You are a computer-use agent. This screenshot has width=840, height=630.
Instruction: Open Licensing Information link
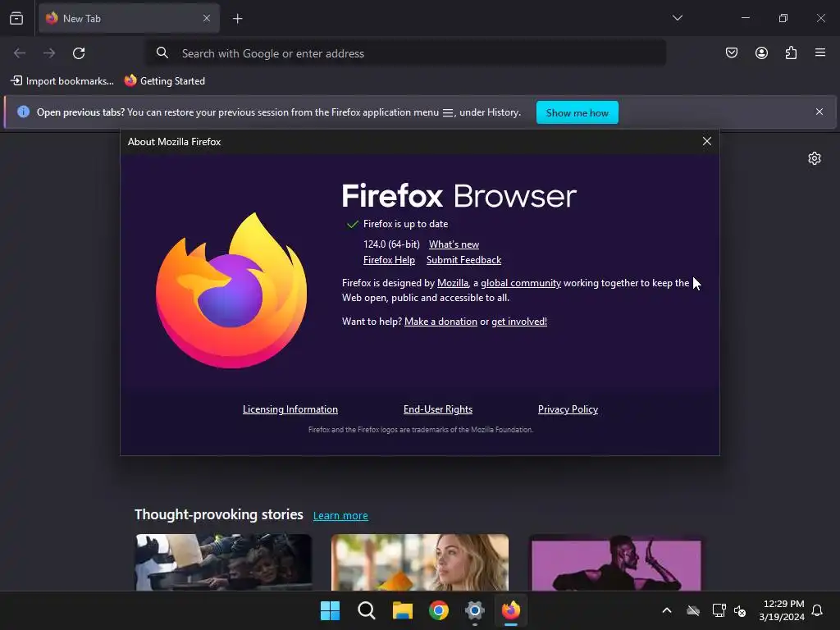point(290,409)
